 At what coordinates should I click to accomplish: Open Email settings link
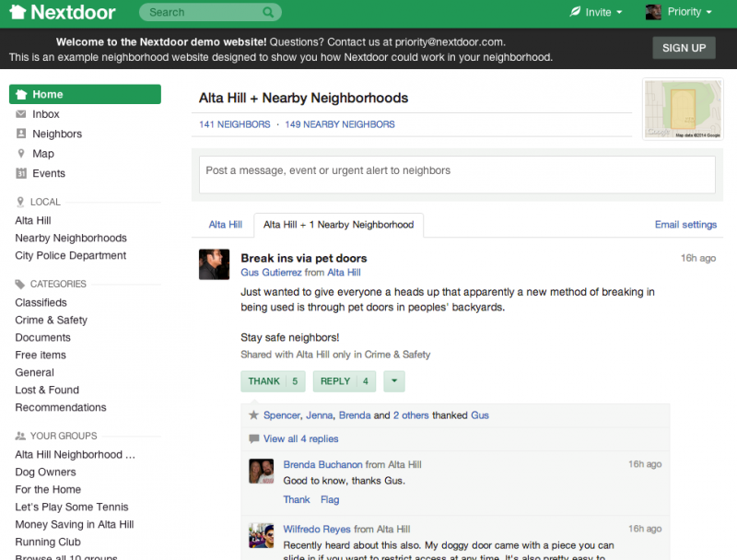(685, 225)
